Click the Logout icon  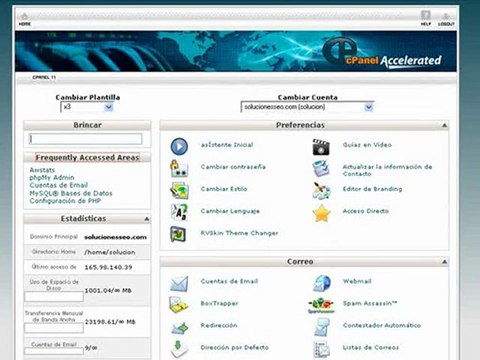coord(446,16)
